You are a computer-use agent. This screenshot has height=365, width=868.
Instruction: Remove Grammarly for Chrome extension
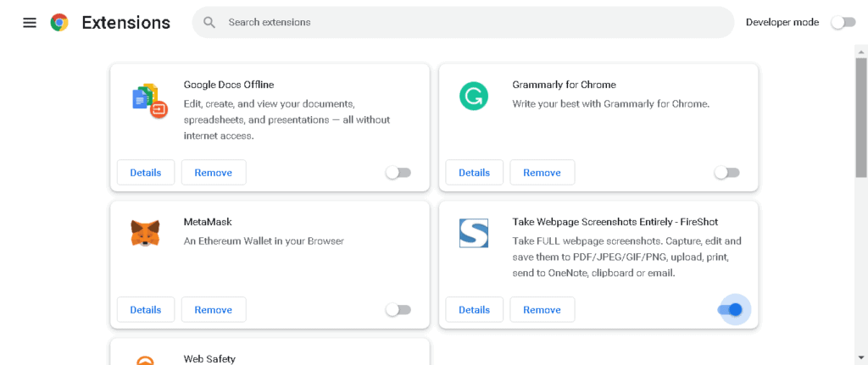[x=542, y=173]
